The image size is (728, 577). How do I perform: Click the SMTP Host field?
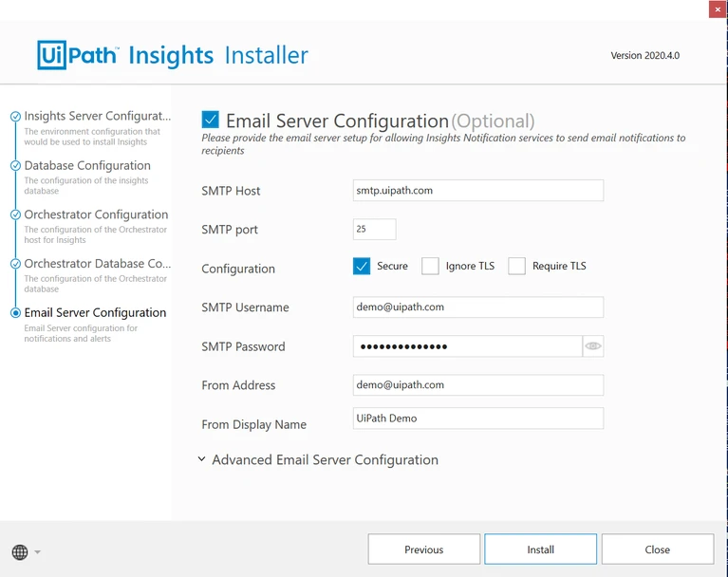coord(478,191)
